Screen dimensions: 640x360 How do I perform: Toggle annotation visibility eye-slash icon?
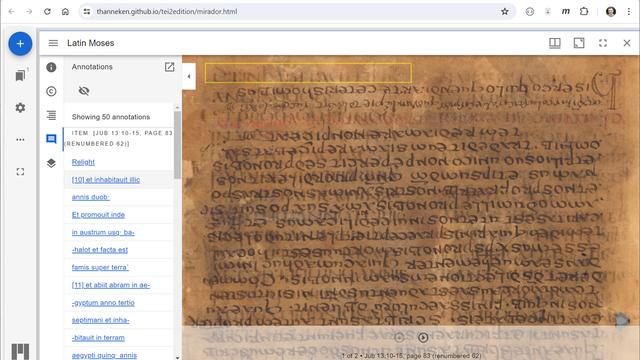click(x=84, y=91)
